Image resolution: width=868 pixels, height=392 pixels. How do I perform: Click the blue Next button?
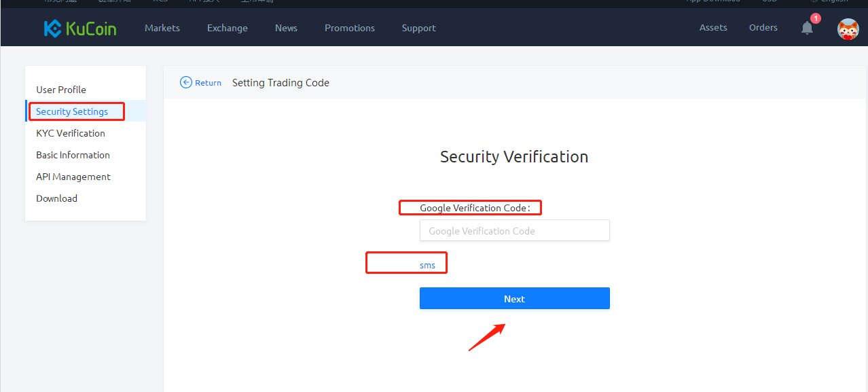515,298
